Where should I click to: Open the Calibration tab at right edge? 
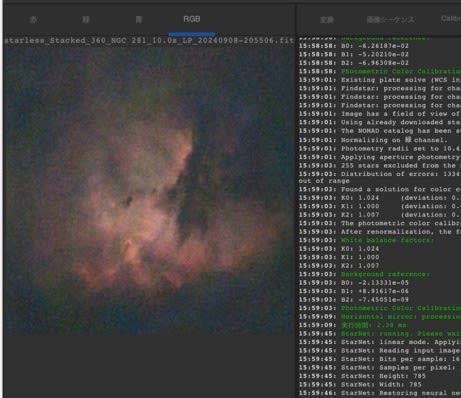point(451,19)
